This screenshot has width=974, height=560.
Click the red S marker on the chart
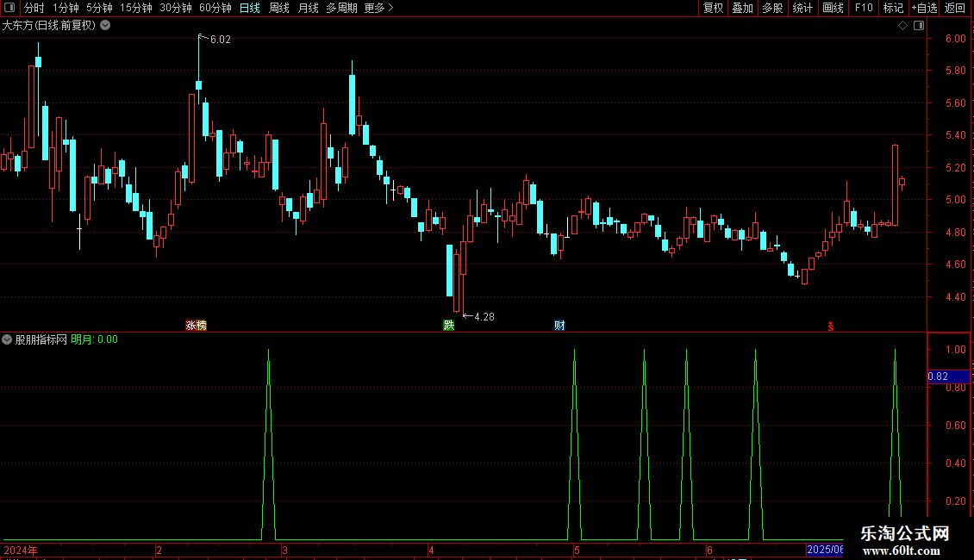point(831,327)
